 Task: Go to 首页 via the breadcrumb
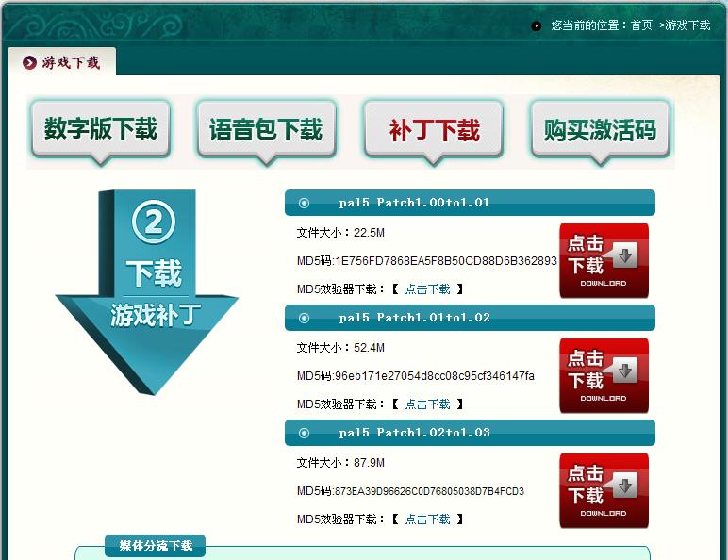(641, 25)
